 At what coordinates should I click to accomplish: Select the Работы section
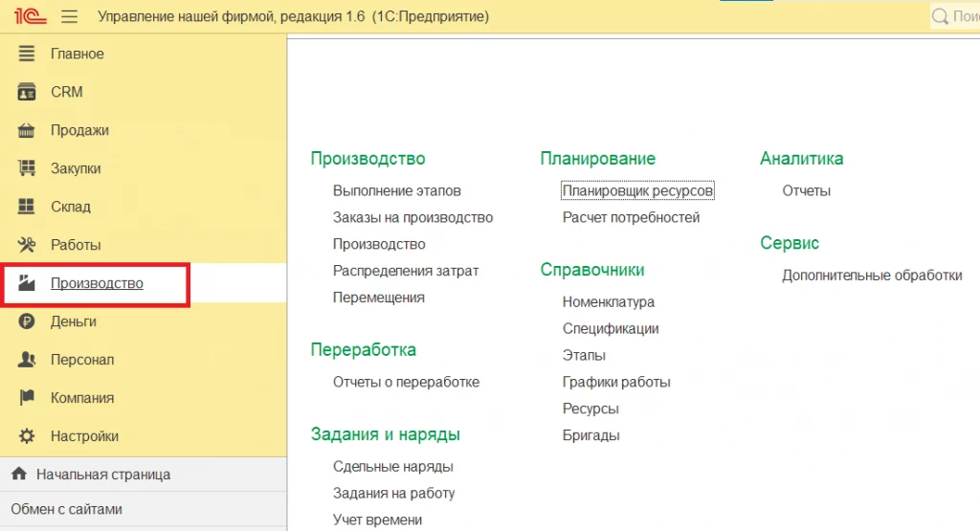point(76,244)
